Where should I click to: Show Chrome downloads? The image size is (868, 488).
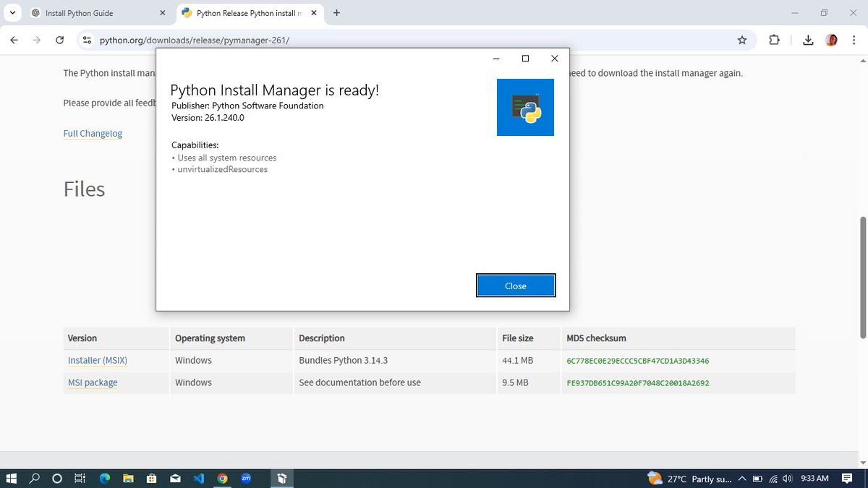(808, 40)
